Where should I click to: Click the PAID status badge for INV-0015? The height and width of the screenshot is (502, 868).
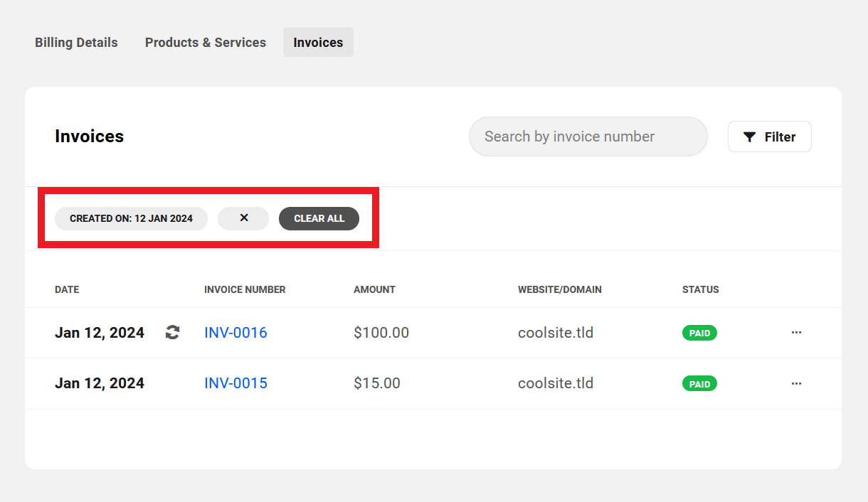[x=699, y=383]
